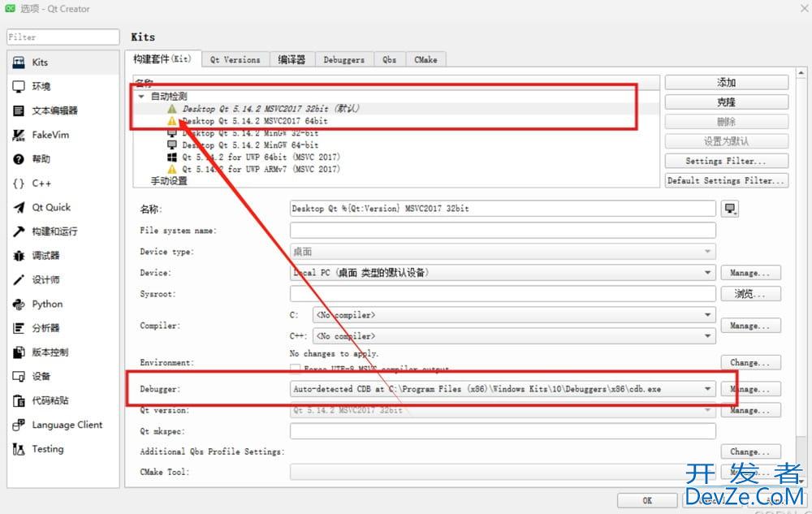The width and height of the screenshot is (812, 514).
Task: Open the 帮助 help category icon
Action: point(19,159)
